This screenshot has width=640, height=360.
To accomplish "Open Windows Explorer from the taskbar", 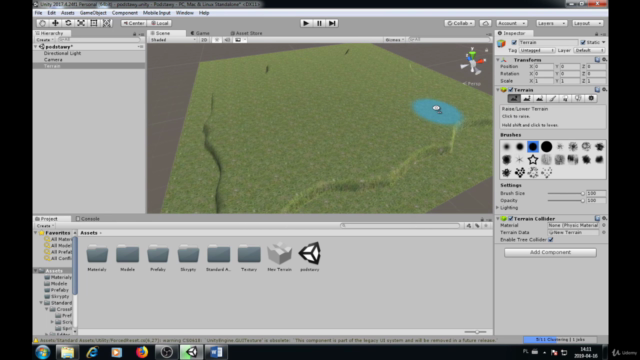I will click(67, 352).
